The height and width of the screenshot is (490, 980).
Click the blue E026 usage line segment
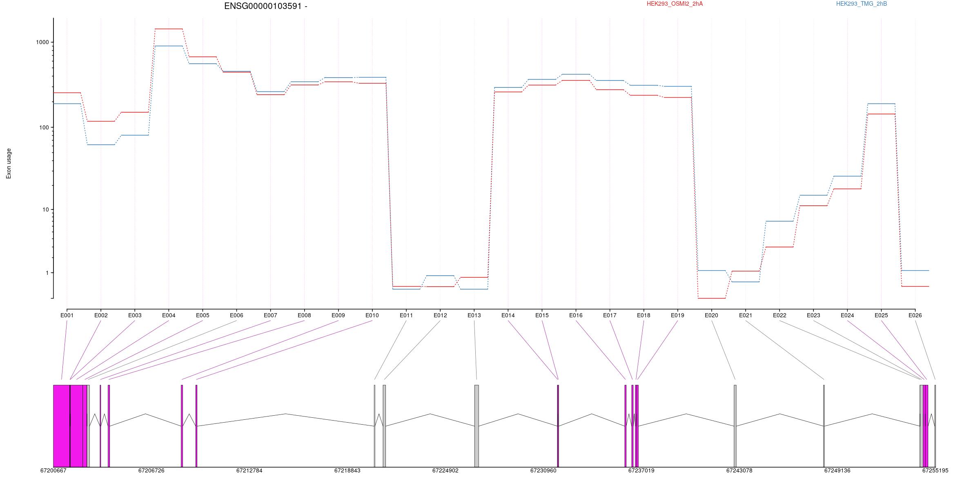(915, 270)
